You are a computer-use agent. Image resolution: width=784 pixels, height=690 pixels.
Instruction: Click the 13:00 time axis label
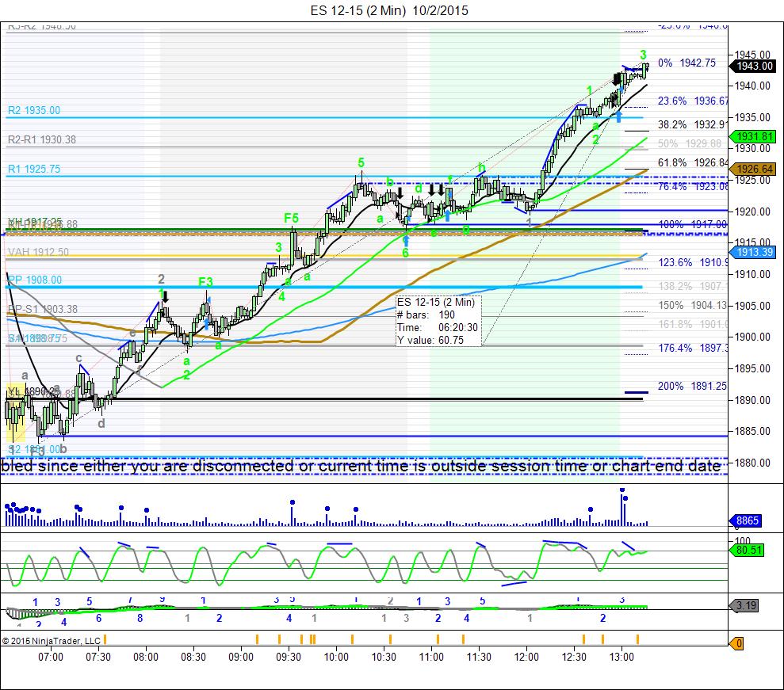tap(621, 657)
